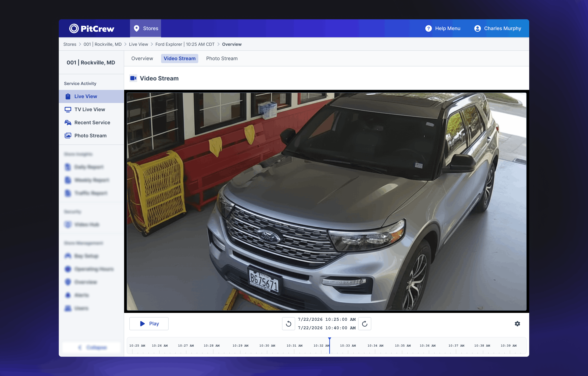Image resolution: width=588 pixels, height=376 pixels.
Task: Click the rewind counterclockwise arrow button
Action: pos(289,324)
